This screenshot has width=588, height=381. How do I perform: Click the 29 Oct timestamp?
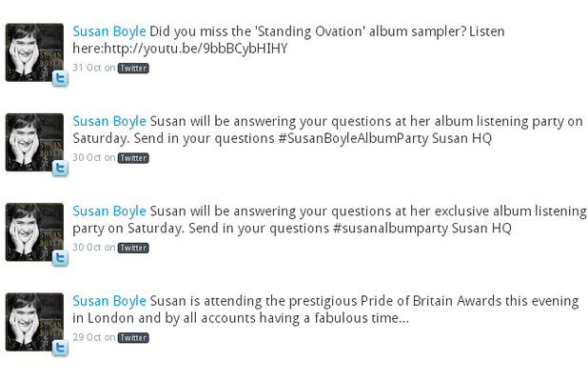[x=87, y=337]
